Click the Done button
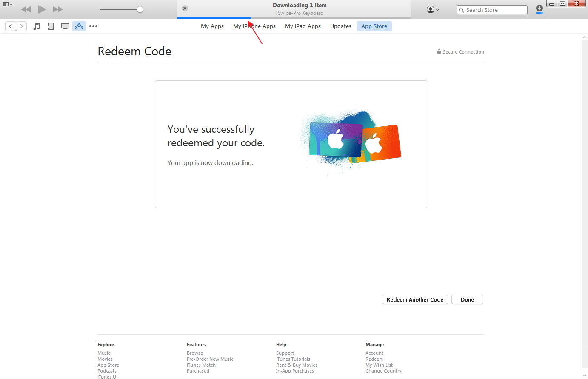The height and width of the screenshot is (379, 588). [x=467, y=299]
